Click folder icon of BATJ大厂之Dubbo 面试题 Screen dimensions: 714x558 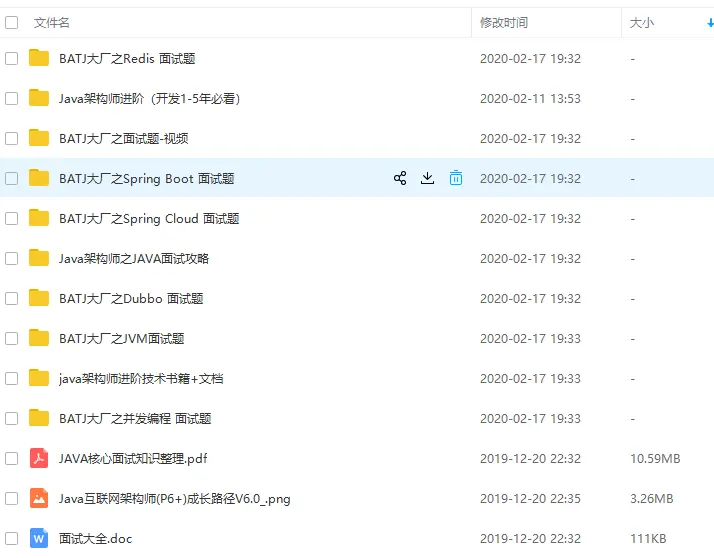click(x=39, y=298)
